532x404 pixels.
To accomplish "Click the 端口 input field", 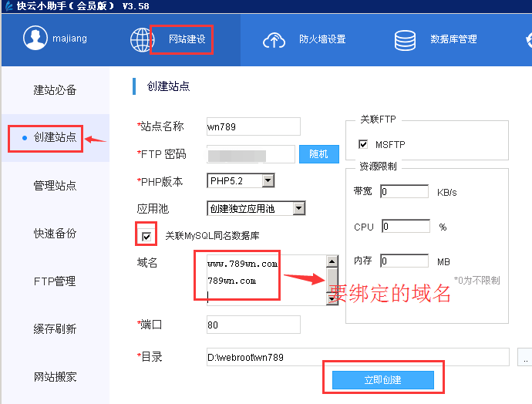I will click(253, 325).
